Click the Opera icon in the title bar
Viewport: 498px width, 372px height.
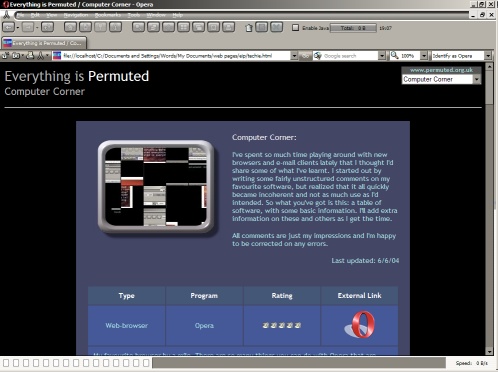tap(5, 4)
